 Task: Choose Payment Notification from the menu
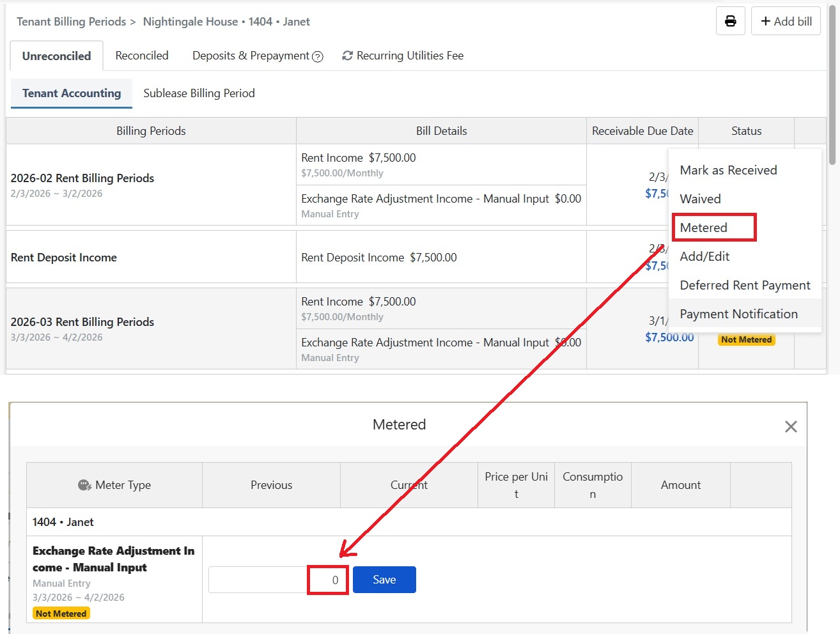point(738,314)
